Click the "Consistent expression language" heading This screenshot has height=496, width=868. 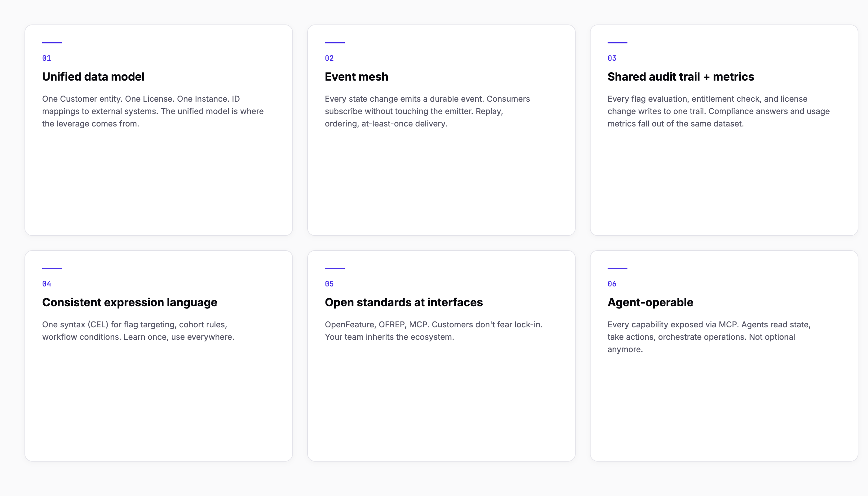pos(130,303)
